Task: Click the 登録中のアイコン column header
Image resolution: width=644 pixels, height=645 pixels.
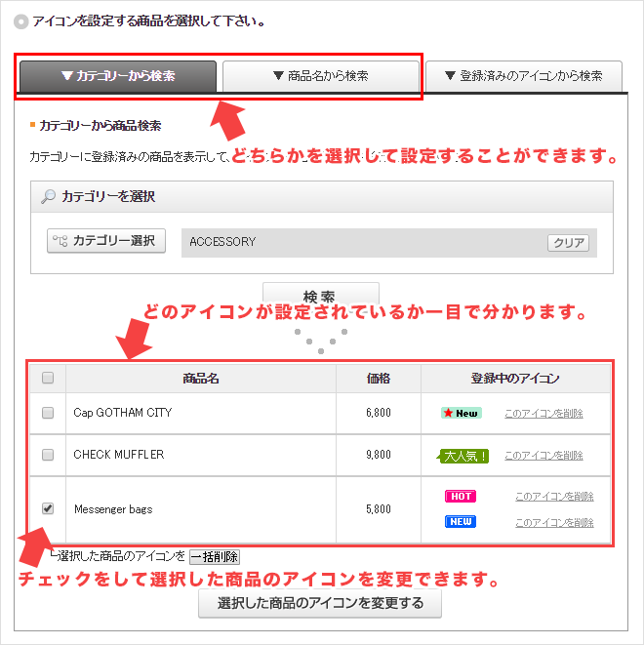Action: (515, 378)
